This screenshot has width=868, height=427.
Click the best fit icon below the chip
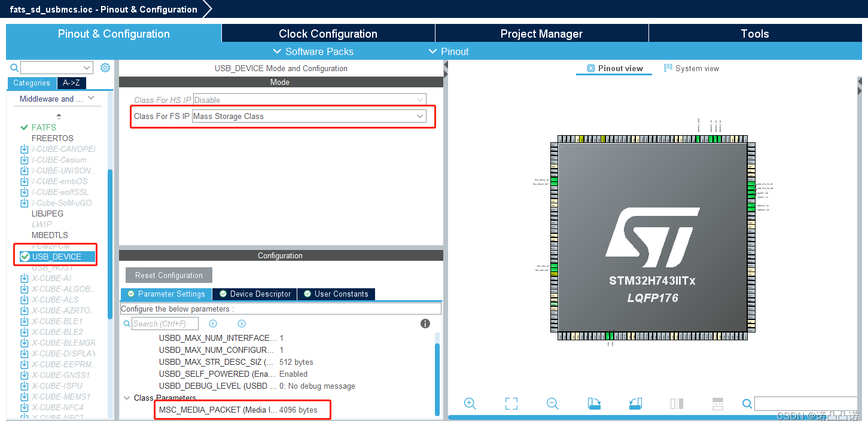[511, 404]
